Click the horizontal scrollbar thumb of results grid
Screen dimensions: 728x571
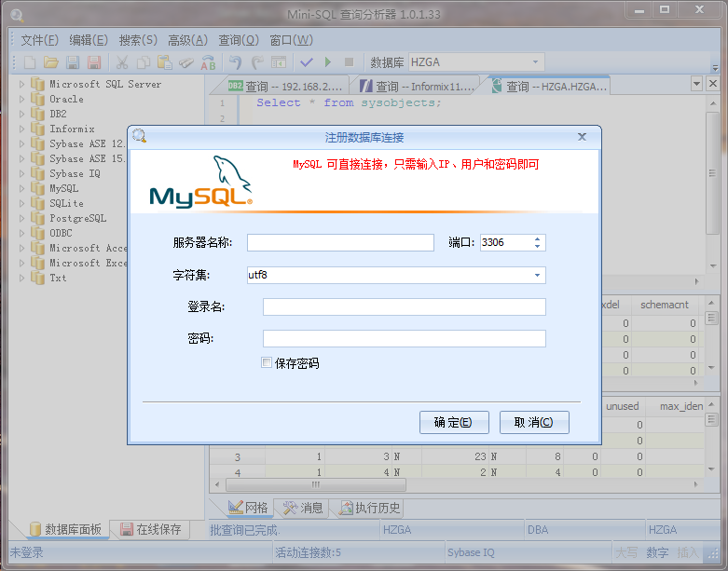pyautogui.click(x=316, y=484)
